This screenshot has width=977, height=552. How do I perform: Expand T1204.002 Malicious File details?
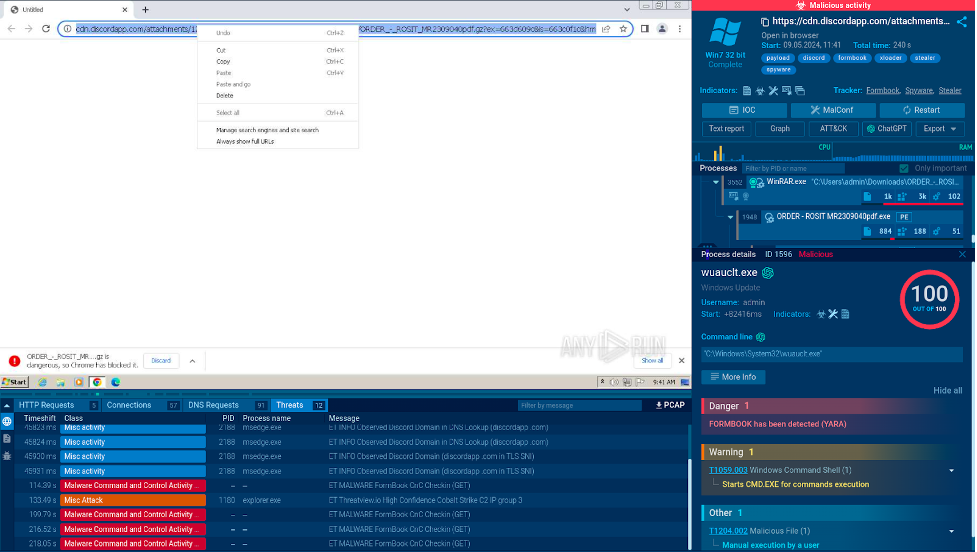pyautogui.click(x=951, y=531)
